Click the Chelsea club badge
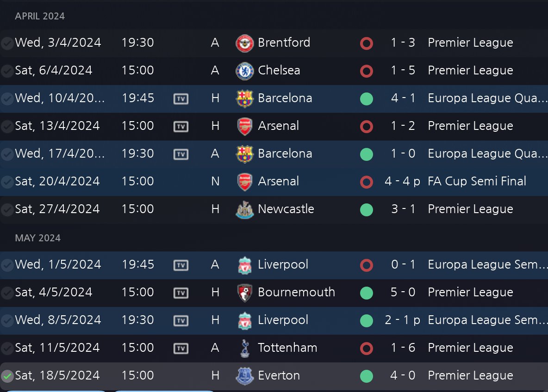Viewport: 548px width, 392px height. pyautogui.click(x=244, y=71)
